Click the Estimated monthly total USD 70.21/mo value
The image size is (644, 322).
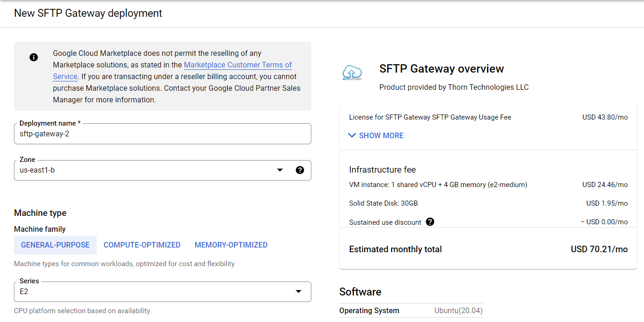(599, 249)
